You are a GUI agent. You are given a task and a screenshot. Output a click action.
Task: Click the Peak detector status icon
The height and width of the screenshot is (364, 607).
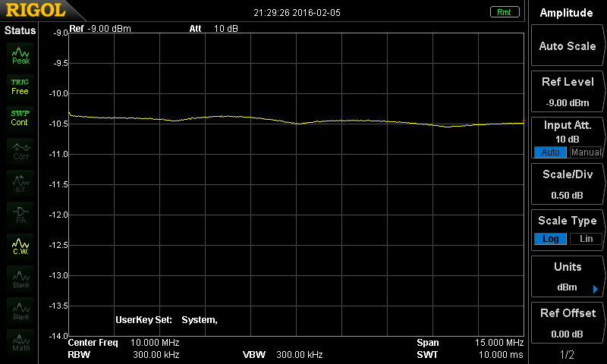pos(20,55)
